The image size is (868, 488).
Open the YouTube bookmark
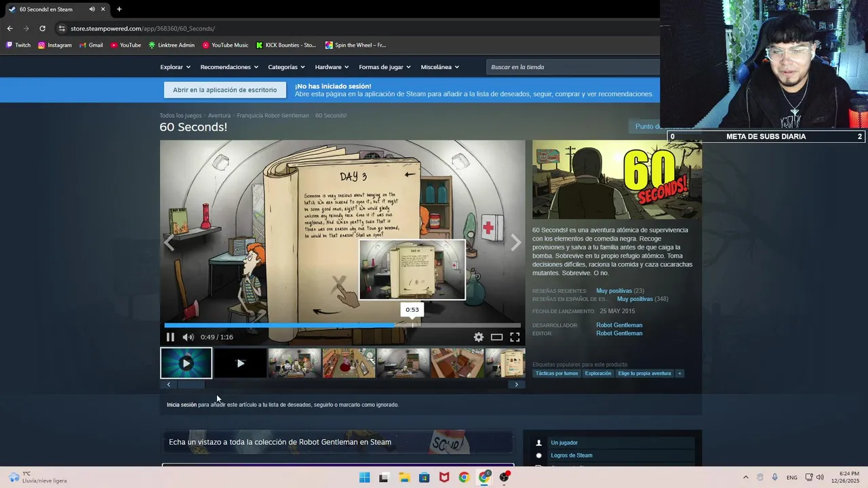pos(125,45)
